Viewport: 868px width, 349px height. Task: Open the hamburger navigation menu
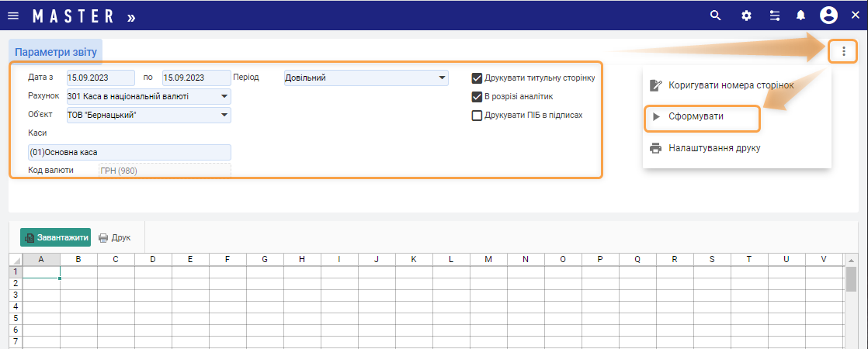pos(13,16)
